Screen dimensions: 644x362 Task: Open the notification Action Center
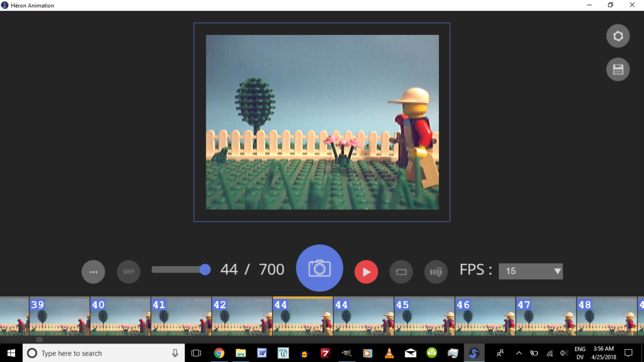pos(628,353)
